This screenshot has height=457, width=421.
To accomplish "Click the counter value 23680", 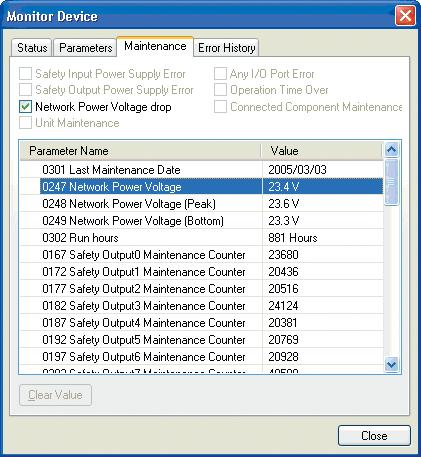I will (x=283, y=255).
